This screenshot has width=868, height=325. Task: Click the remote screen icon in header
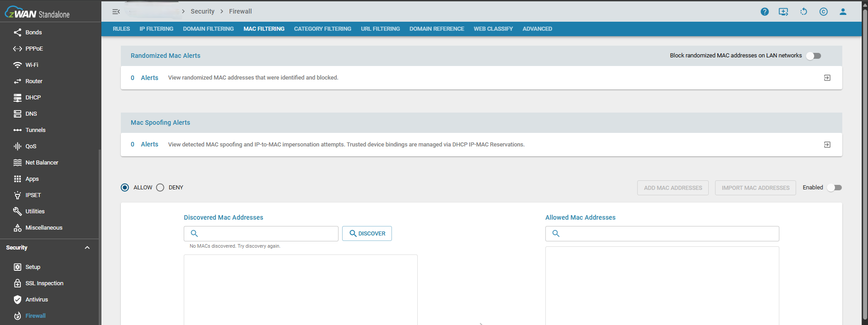pos(783,12)
